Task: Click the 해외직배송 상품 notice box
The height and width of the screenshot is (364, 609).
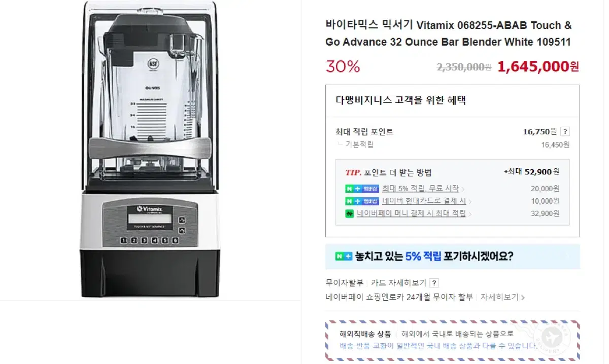Action: pyautogui.click(x=453, y=340)
